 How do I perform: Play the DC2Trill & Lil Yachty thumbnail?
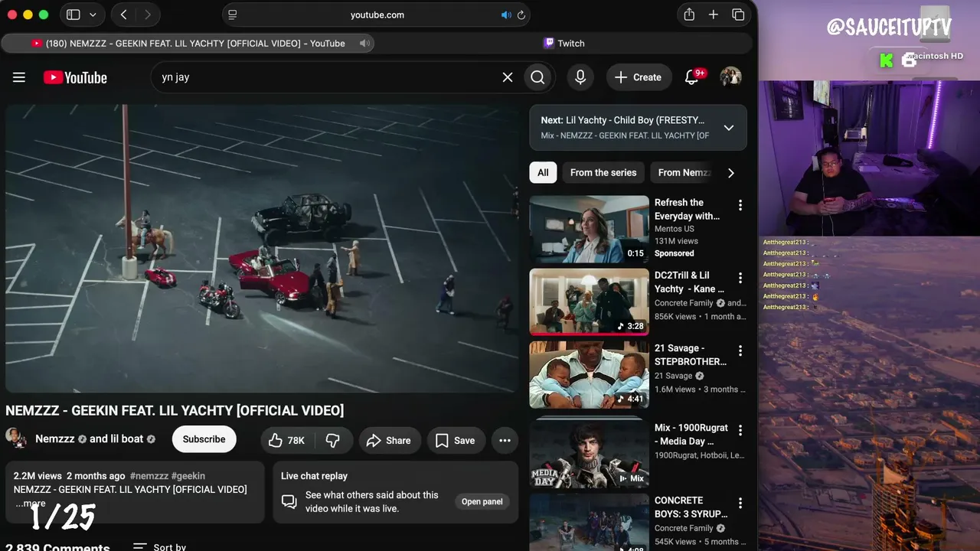click(589, 302)
